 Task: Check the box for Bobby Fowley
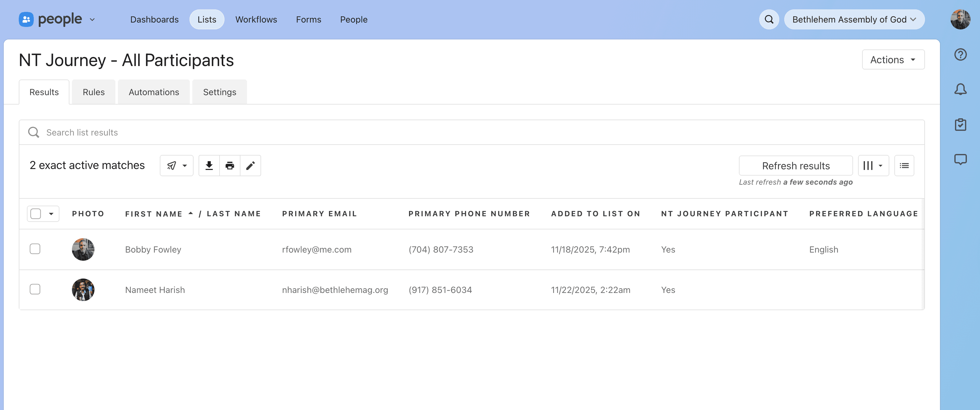(35, 249)
